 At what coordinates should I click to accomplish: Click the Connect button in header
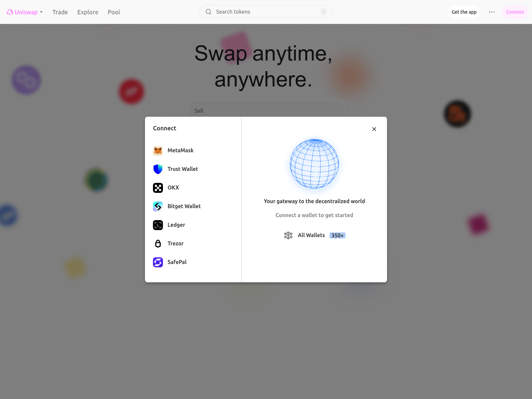coord(515,12)
